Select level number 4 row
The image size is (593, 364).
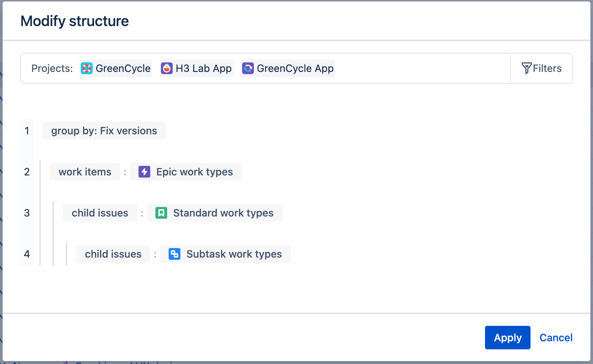[x=27, y=254]
